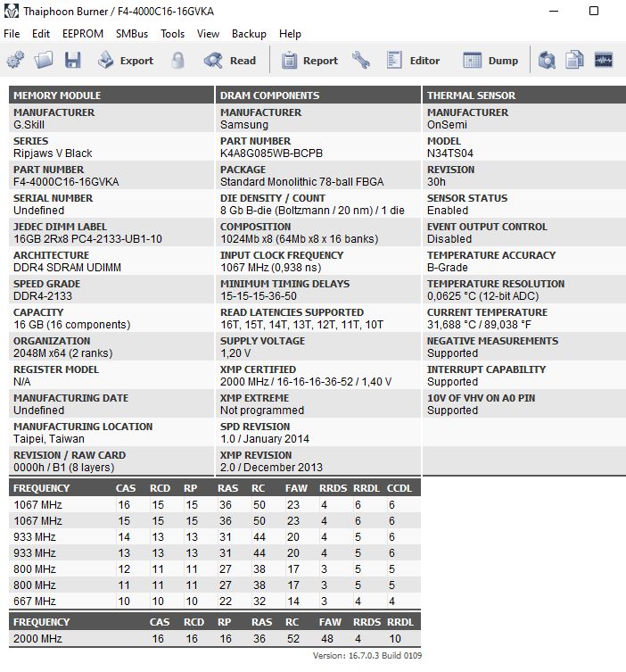Viewport: 626px width, 672px height.
Task: Click the Read SPD button
Action: point(230,61)
